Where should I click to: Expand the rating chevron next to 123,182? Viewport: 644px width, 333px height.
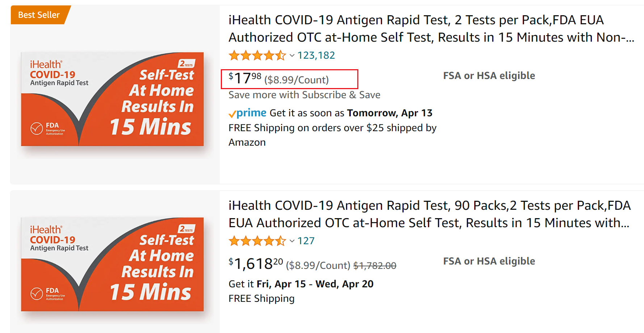292,56
